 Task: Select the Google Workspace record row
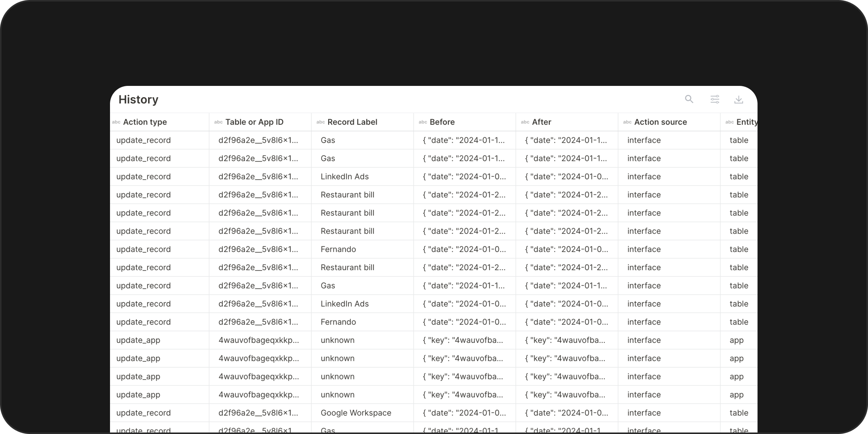click(356, 413)
